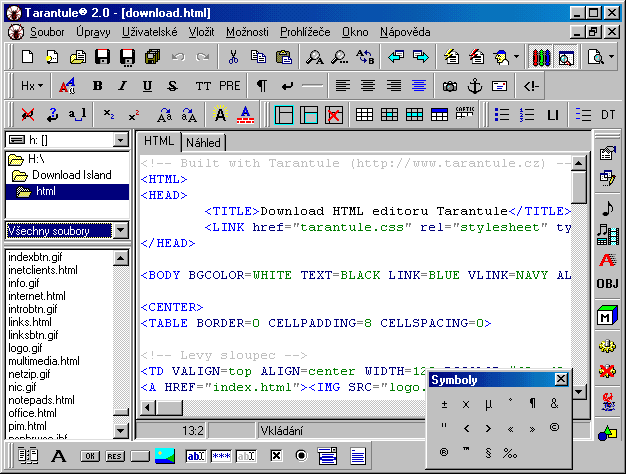
Task: Insert the copyright © symbol
Action: pyautogui.click(x=554, y=428)
